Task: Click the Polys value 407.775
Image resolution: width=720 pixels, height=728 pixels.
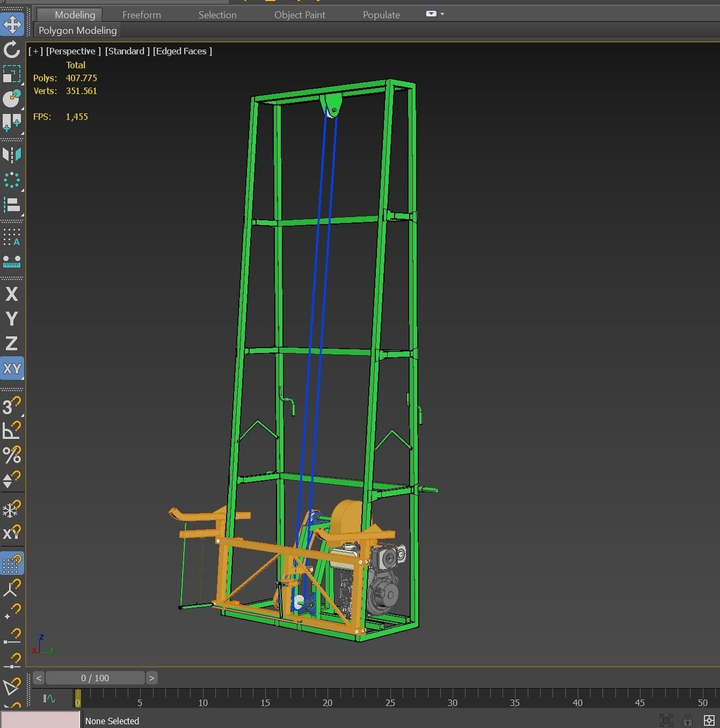Action: coord(81,78)
